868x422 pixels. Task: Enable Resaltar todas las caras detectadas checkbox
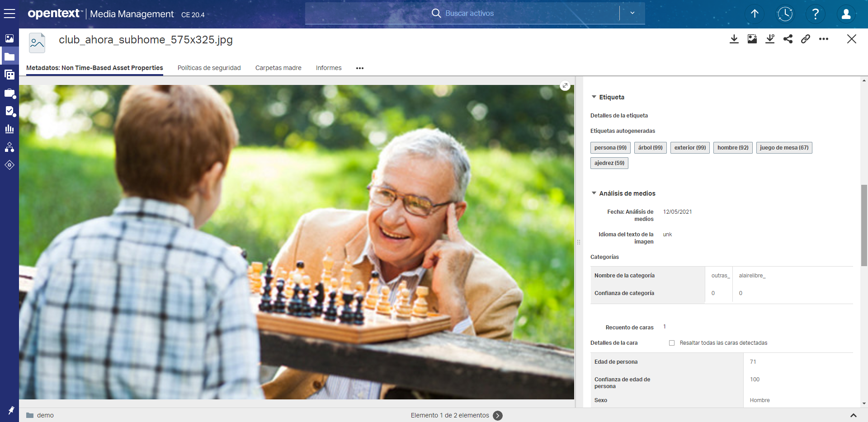672,343
